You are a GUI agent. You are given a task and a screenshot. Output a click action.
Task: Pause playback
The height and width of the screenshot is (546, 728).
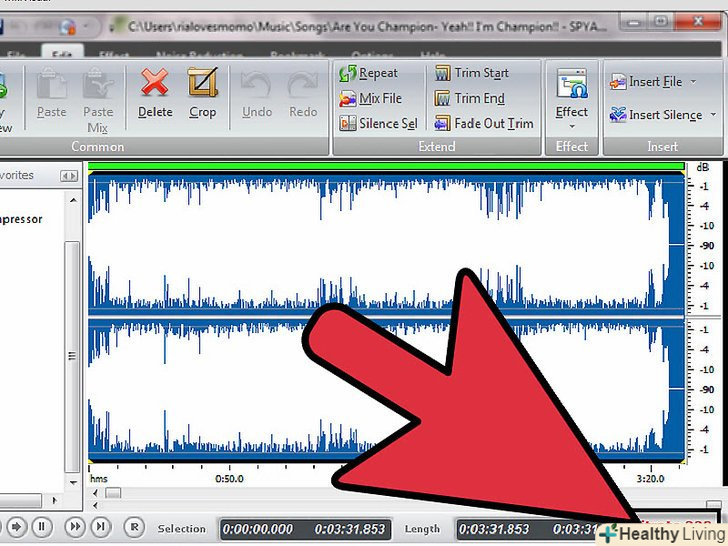pos(42,527)
